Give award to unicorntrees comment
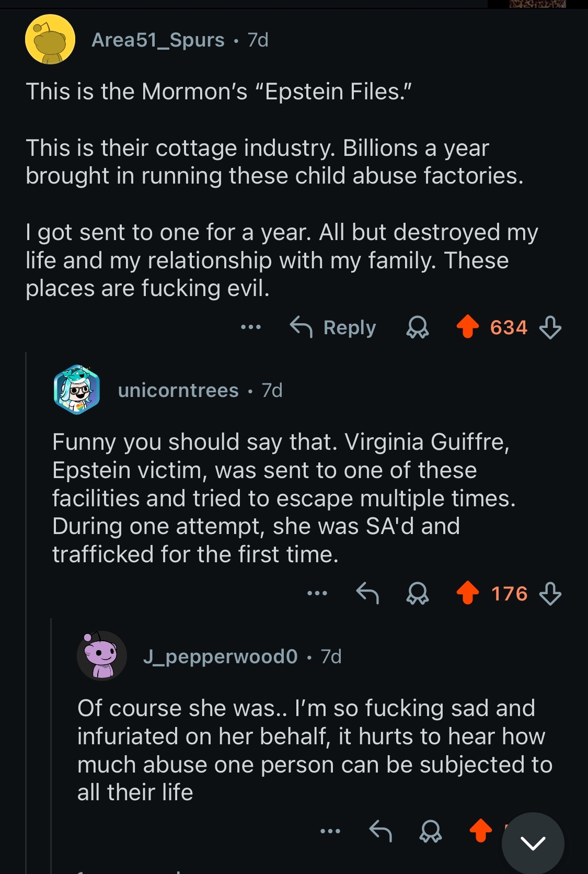 (x=418, y=594)
